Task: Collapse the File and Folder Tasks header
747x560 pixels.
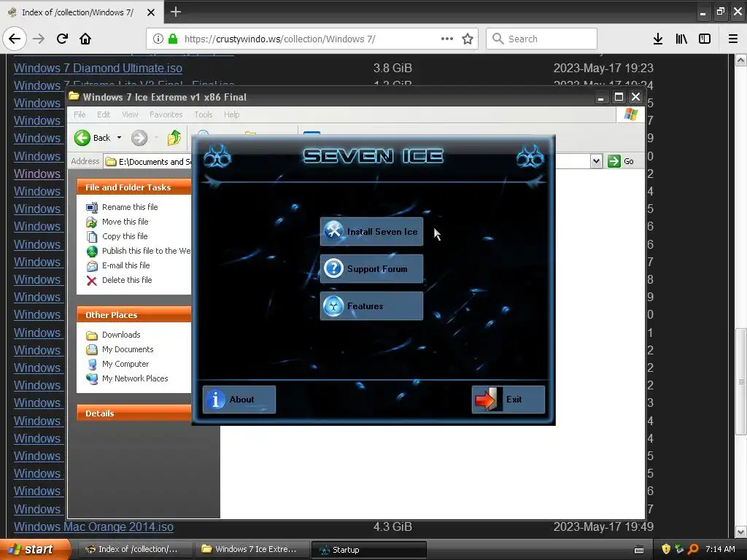Action: (134, 187)
